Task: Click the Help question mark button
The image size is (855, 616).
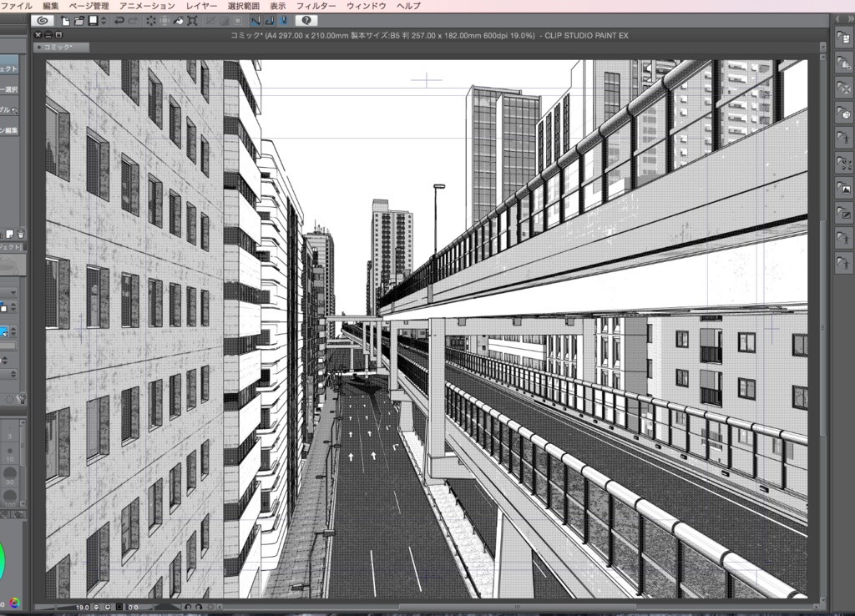Action: (306, 21)
